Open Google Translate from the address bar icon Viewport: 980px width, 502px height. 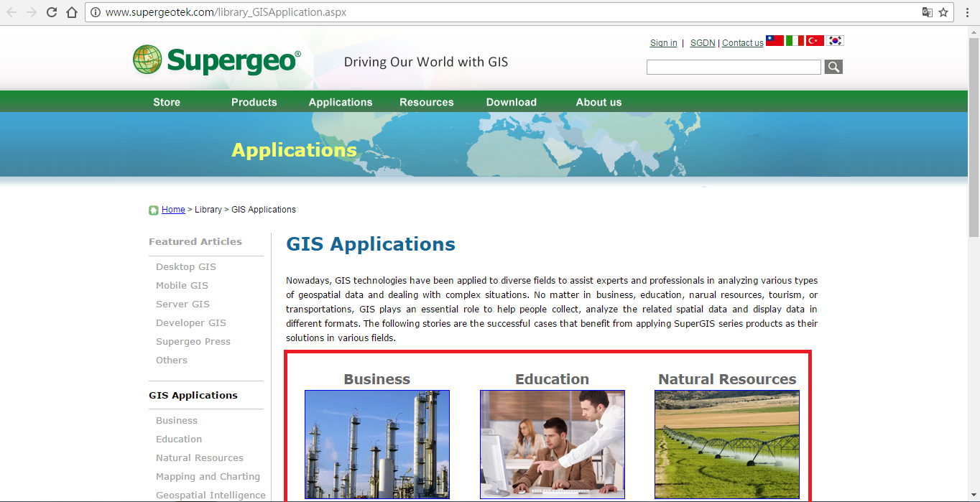click(x=927, y=12)
